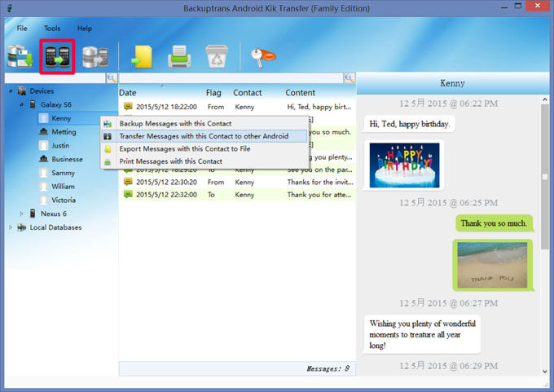Image resolution: width=554 pixels, height=392 pixels.
Task: Collapse the Galaxy S6 node
Action: click(21, 104)
